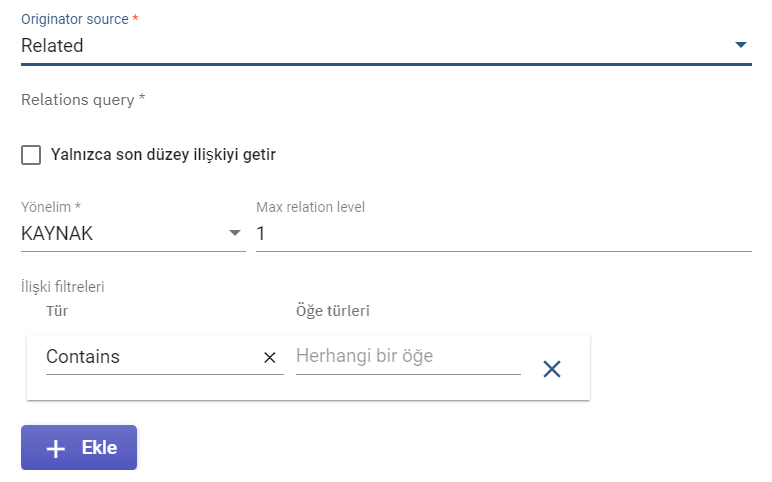Click the Öğe türleri column header

(x=333, y=311)
